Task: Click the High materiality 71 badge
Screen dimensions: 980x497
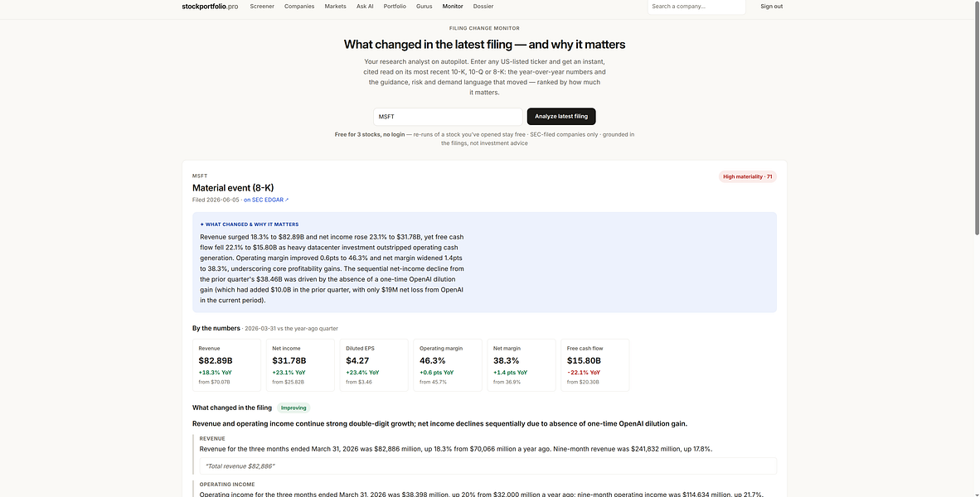Action: [748, 176]
